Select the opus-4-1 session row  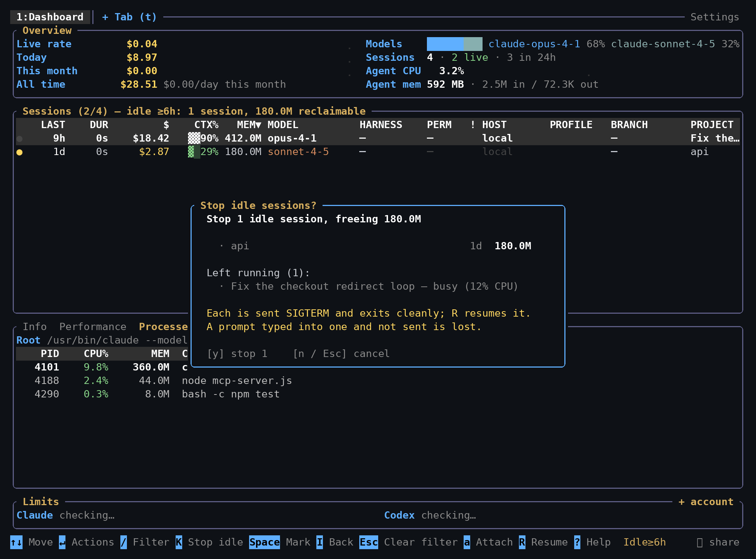[x=378, y=138]
